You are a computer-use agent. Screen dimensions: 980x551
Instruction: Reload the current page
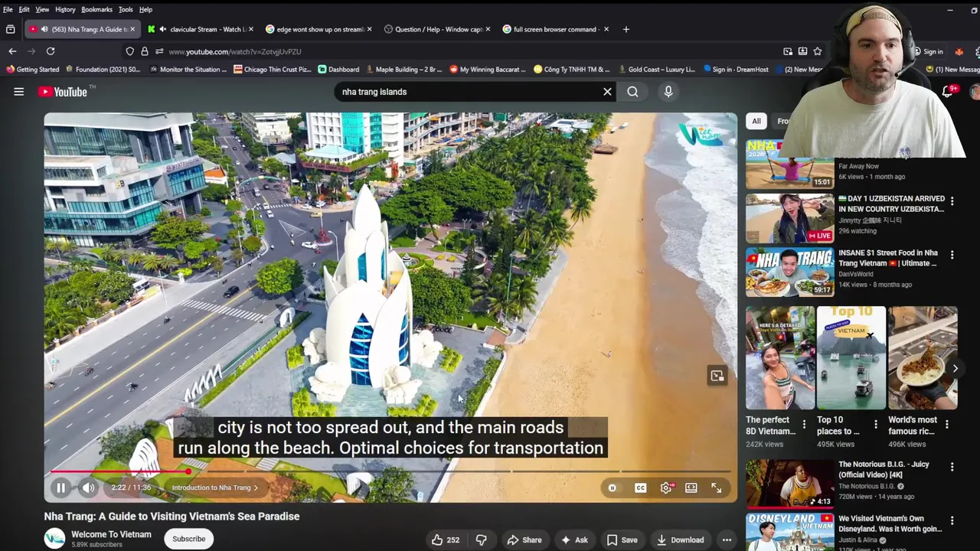pos(51,51)
